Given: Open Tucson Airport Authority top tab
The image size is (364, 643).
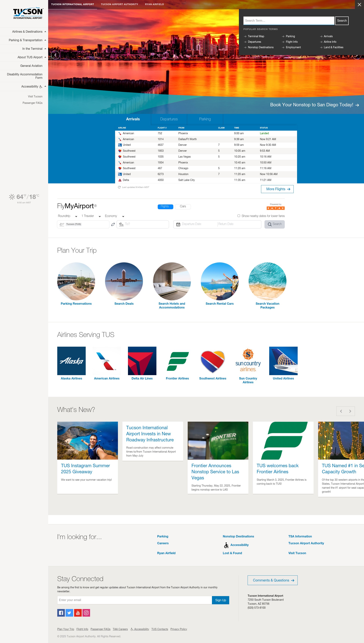Looking at the screenshot, I should (x=119, y=4).
